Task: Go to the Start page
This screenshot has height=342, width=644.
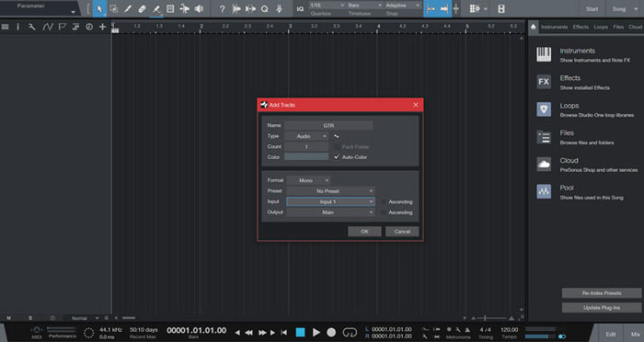Action: pyautogui.click(x=592, y=8)
